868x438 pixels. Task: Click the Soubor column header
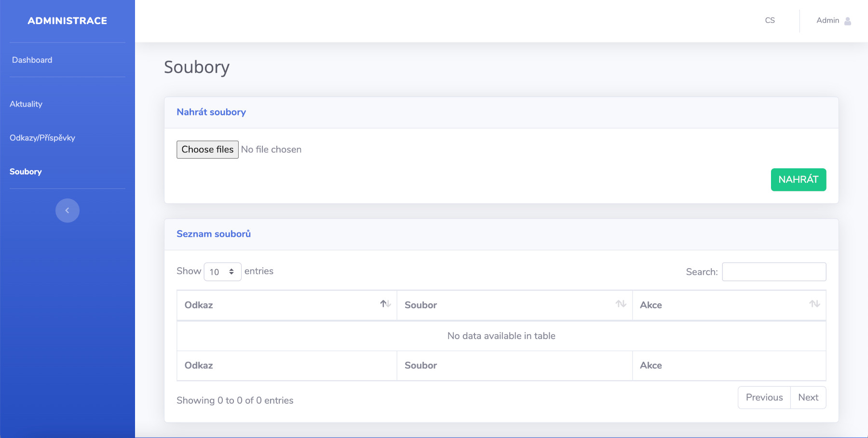tap(420, 305)
